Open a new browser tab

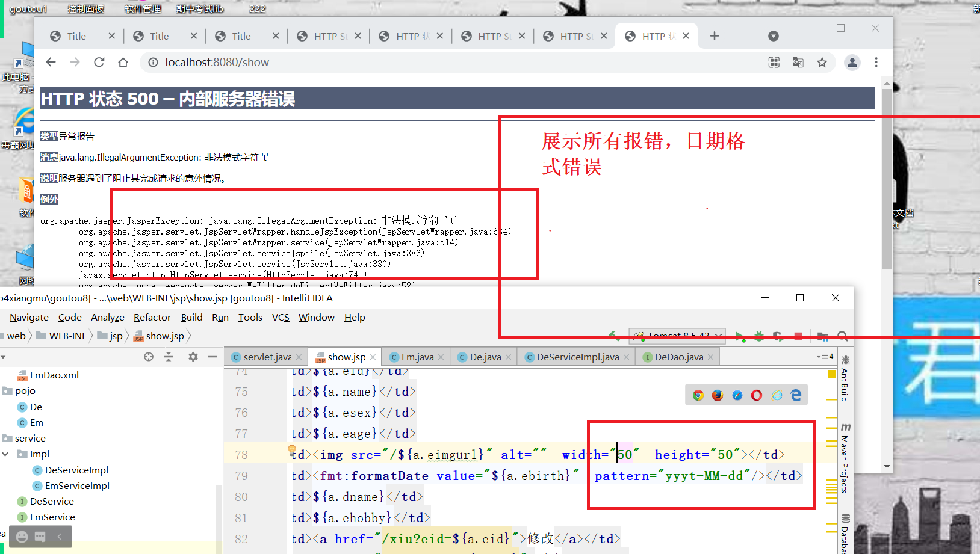pos(715,36)
